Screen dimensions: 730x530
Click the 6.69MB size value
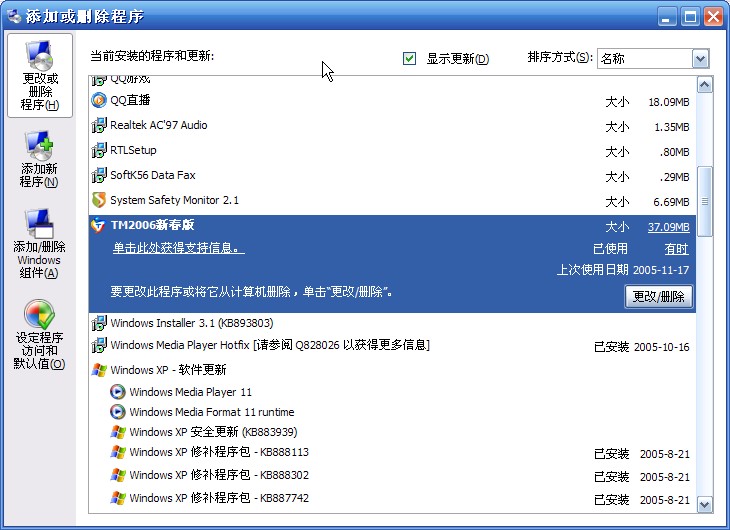coord(671,202)
